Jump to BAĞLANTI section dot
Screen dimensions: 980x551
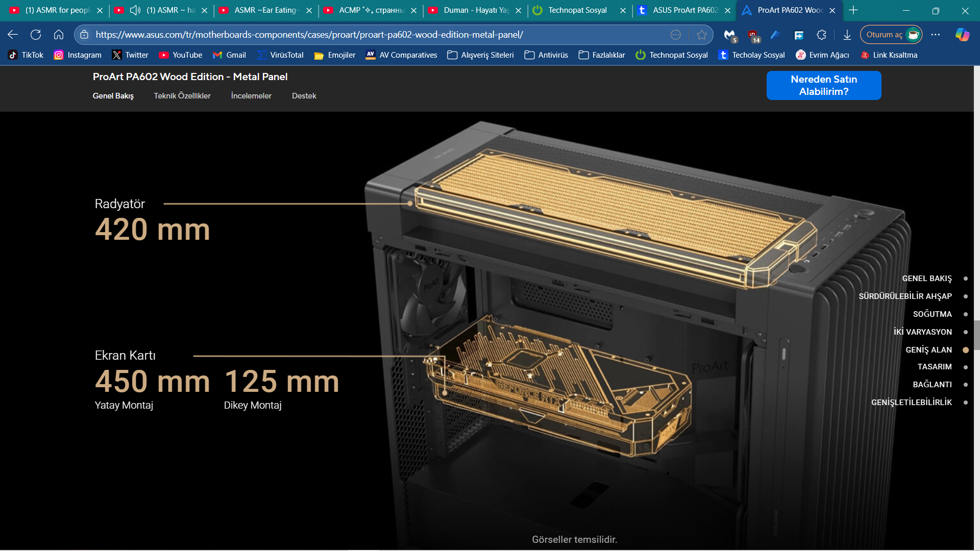[x=966, y=385]
